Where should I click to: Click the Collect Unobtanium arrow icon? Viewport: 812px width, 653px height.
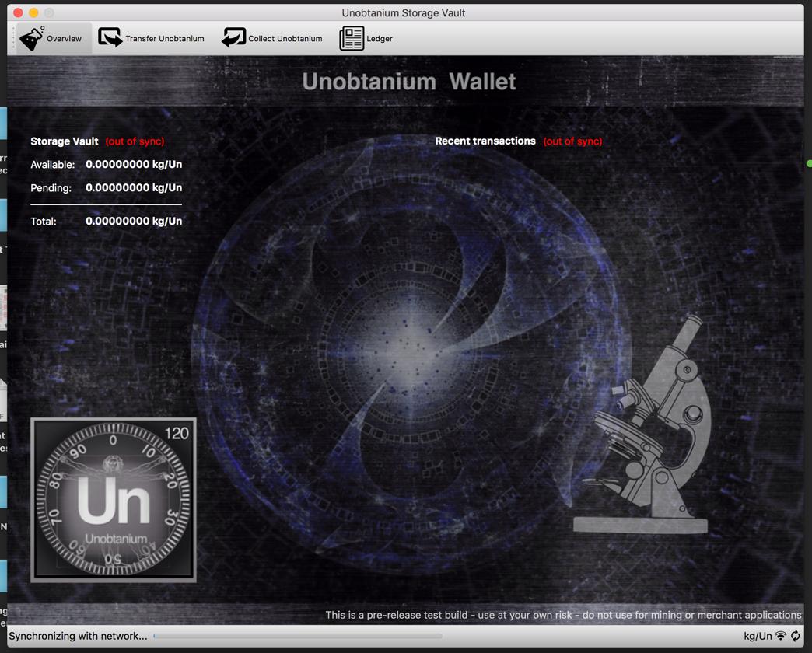tap(233, 38)
